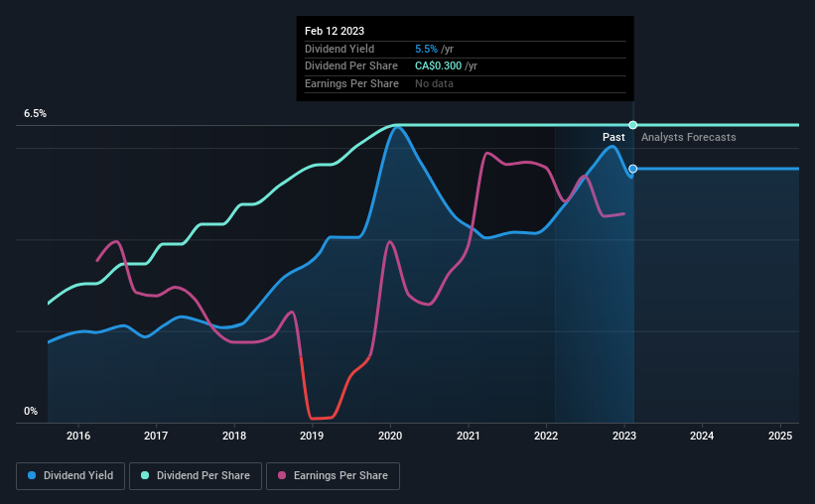Click the tooltip Dividend Per Share row label
Screen dimensions: 815x504
tap(350, 66)
